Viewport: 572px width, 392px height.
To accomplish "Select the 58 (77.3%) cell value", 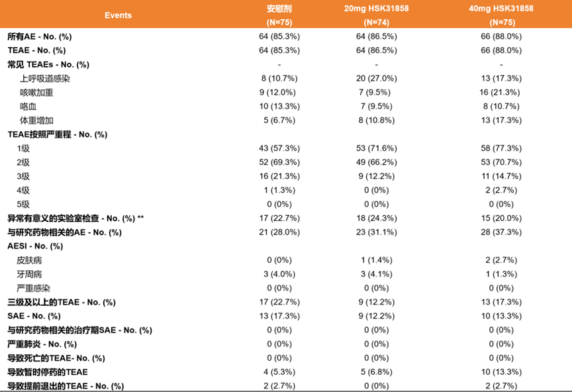I will (501, 148).
